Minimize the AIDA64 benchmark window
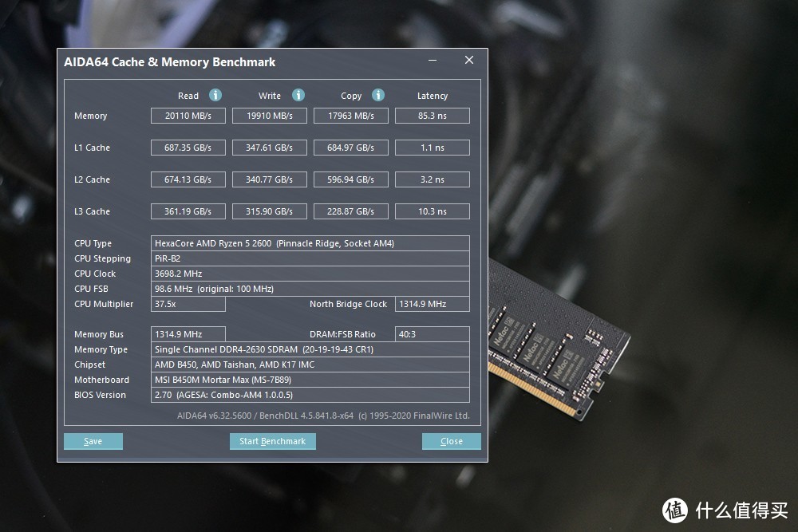 [x=433, y=60]
